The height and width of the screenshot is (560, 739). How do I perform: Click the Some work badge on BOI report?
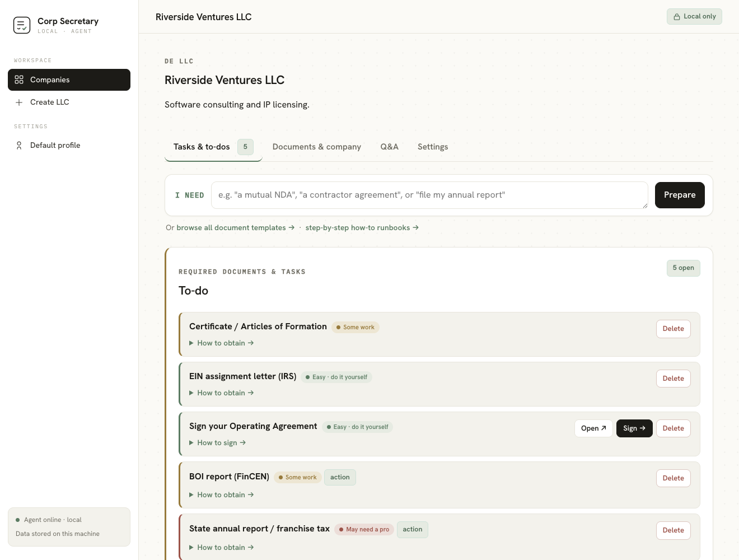tap(298, 477)
